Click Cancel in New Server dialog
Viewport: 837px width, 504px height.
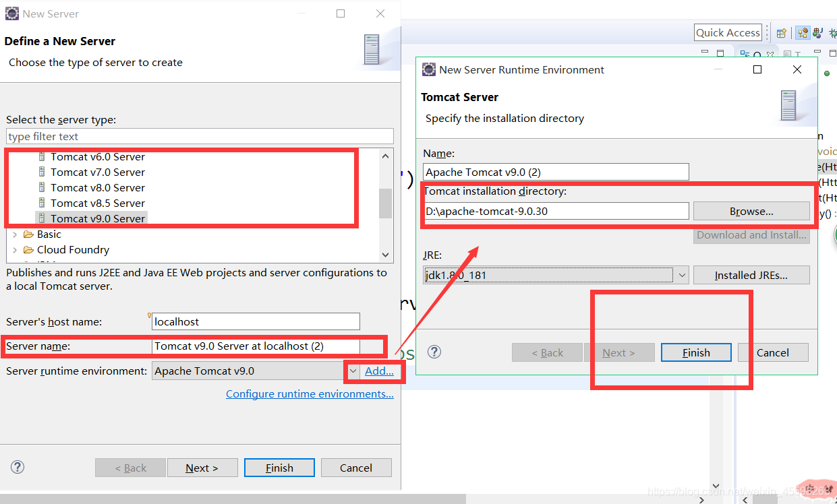tap(356, 468)
